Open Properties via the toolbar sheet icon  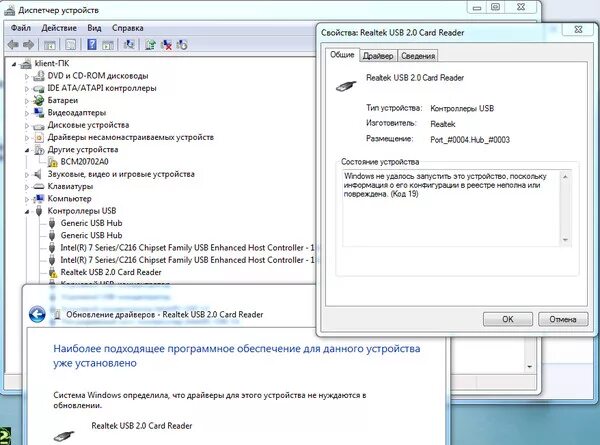(x=71, y=45)
